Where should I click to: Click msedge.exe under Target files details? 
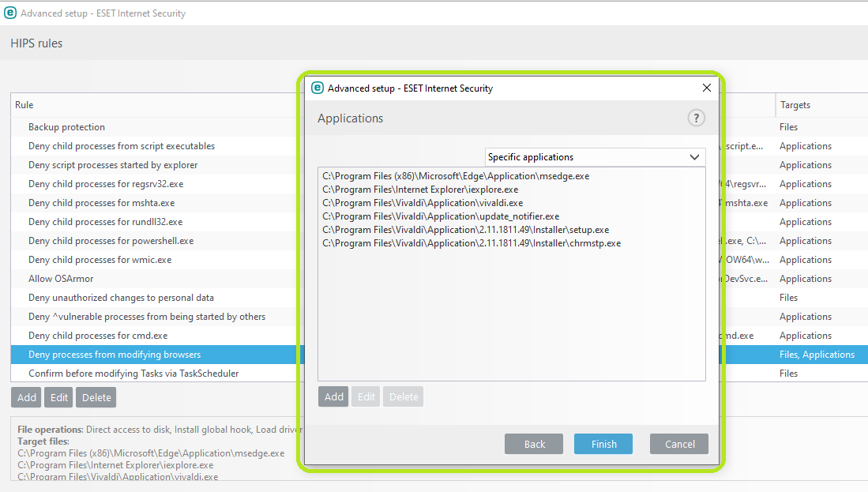[151, 453]
